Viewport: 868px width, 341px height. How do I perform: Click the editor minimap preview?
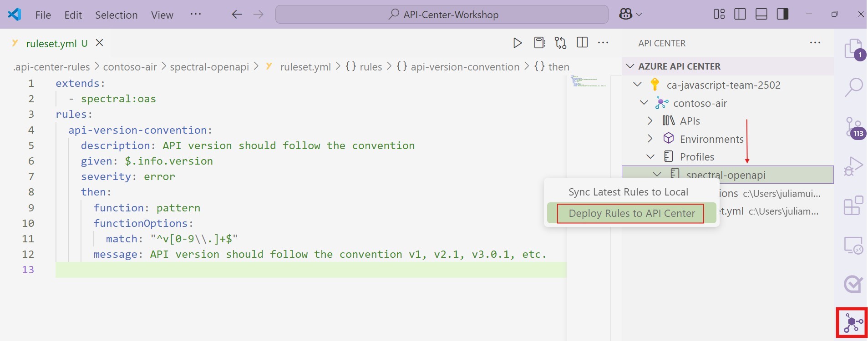click(x=589, y=82)
